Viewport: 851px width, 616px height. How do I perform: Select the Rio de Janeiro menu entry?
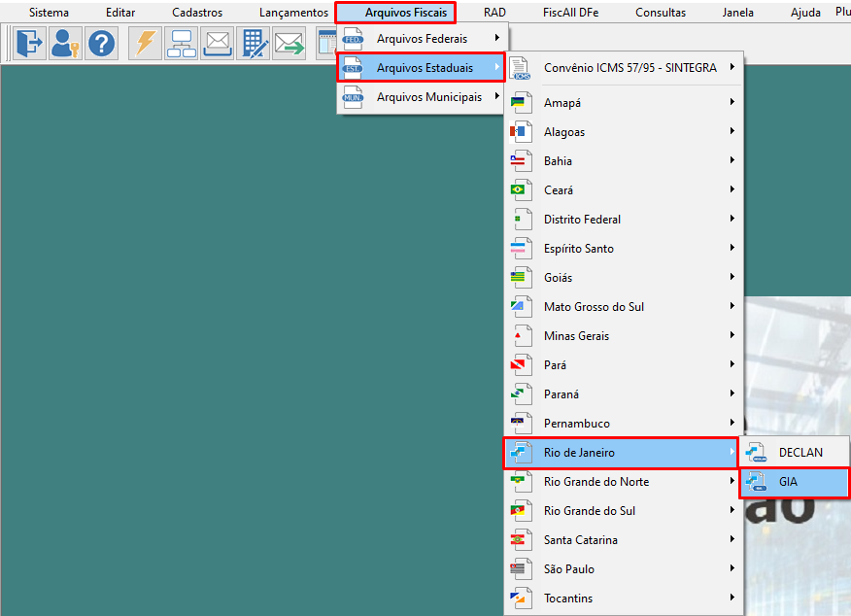tap(621, 453)
